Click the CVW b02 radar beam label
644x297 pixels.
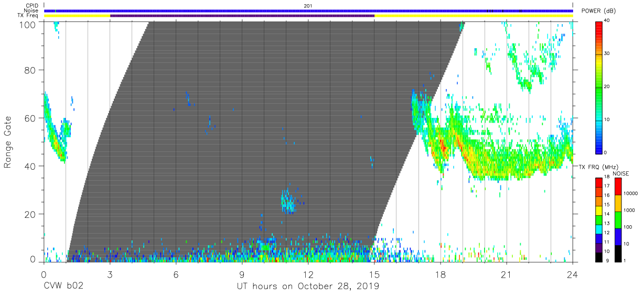coord(63,287)
